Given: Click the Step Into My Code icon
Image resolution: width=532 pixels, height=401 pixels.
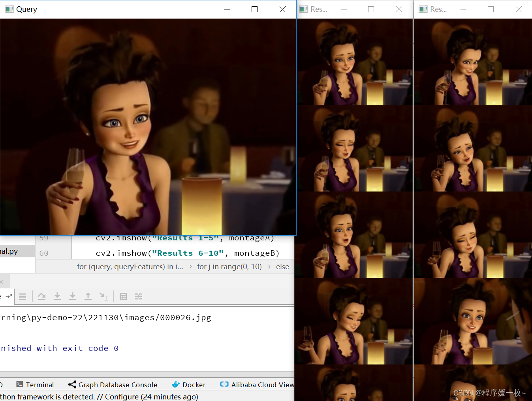Looking at the screenshot, I should pos(73,296).
